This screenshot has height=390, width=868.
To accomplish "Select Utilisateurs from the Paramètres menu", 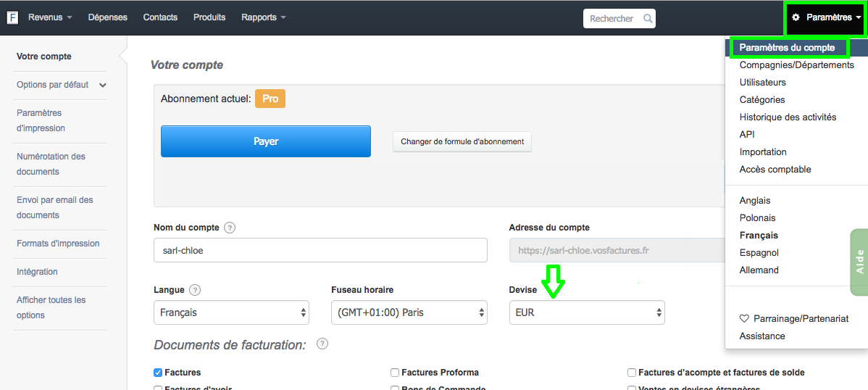I will tap(762, 83).
